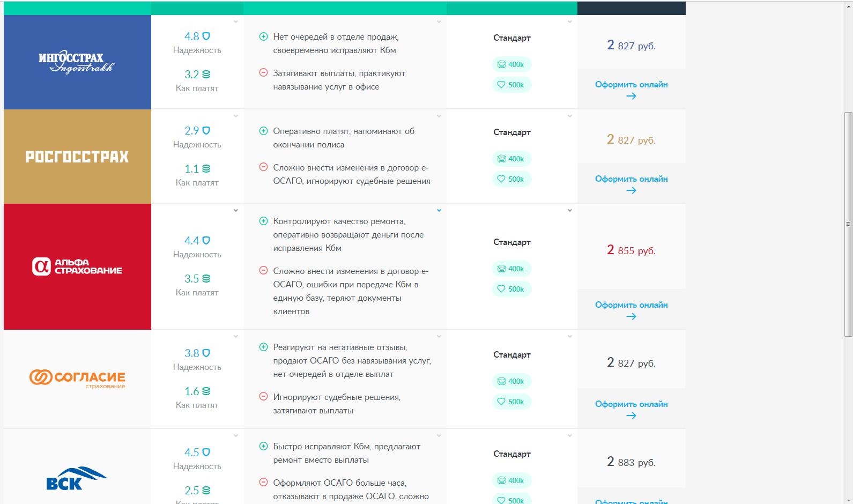The image size is (853, 504).
Task: Expand the Soglasie ratings column chevron
Action: (236, 337)
